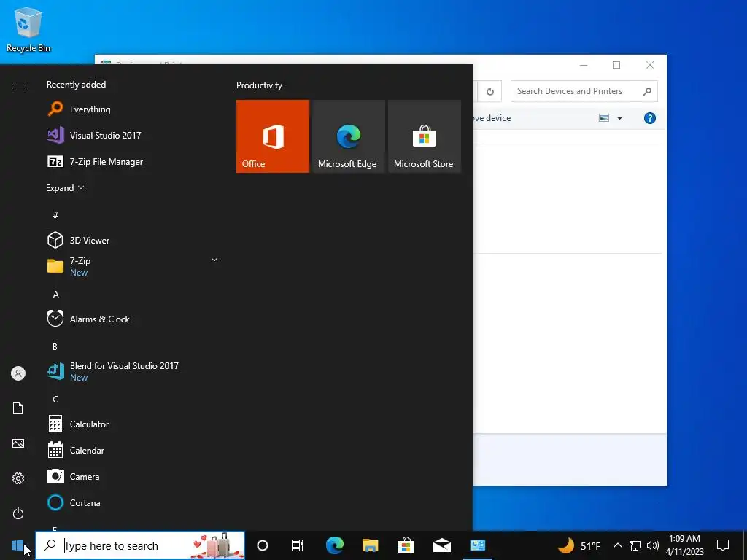
Task: Click Search Devices and Printers field
Action: pyautogui.click(x=584, y=91)
